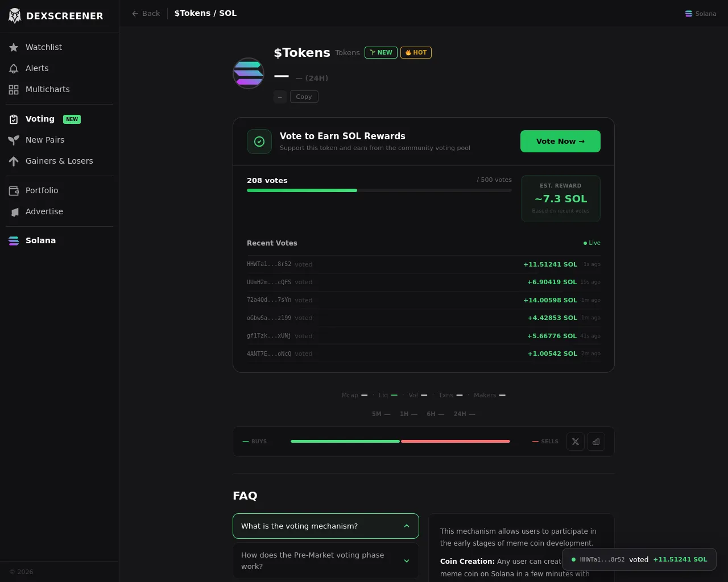Click the FAQ heading
Viewport: 728px width, 582px height.
click(x=245, y=496)
